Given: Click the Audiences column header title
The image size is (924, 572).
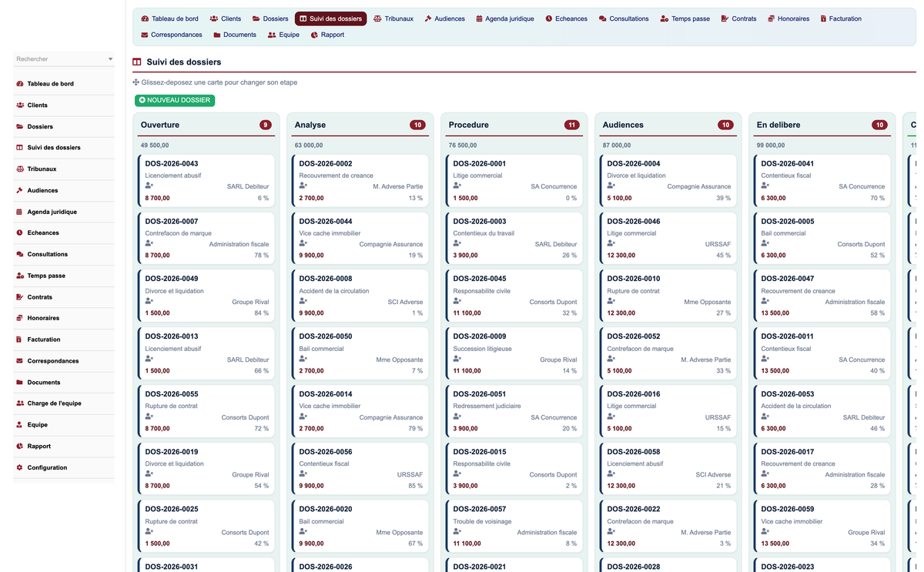Looking at the screenshot, I should (x=623, y=125).
